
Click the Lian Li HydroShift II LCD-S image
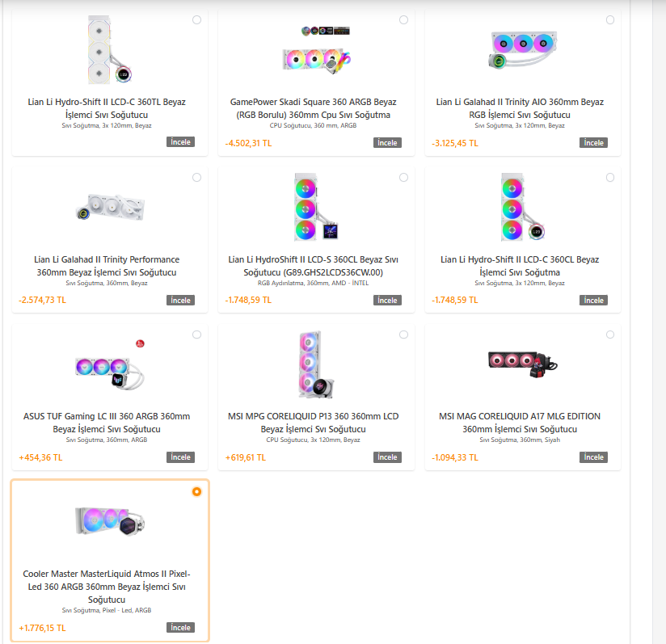(x=316, y=207)
